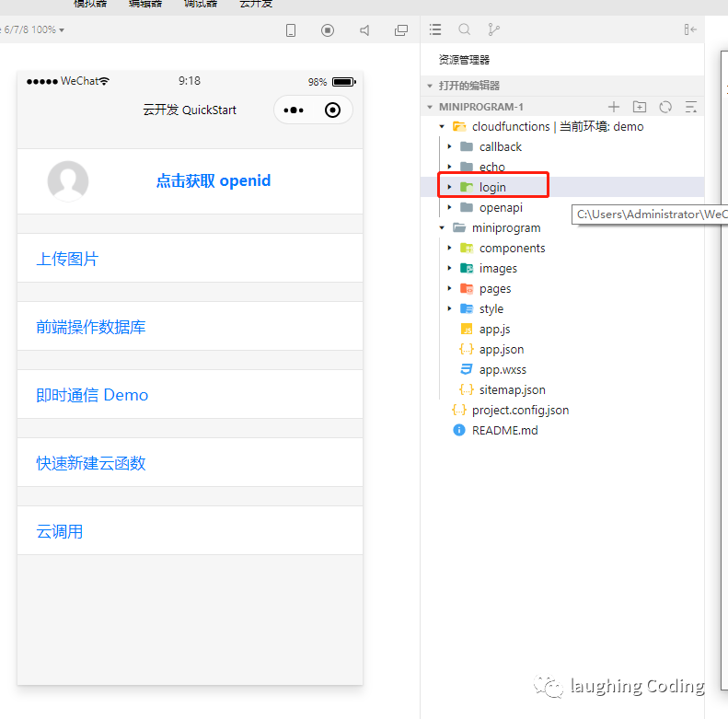Toggle the device rotation phone icon
This screenshot has height=719, width=728.
(291, 30)
